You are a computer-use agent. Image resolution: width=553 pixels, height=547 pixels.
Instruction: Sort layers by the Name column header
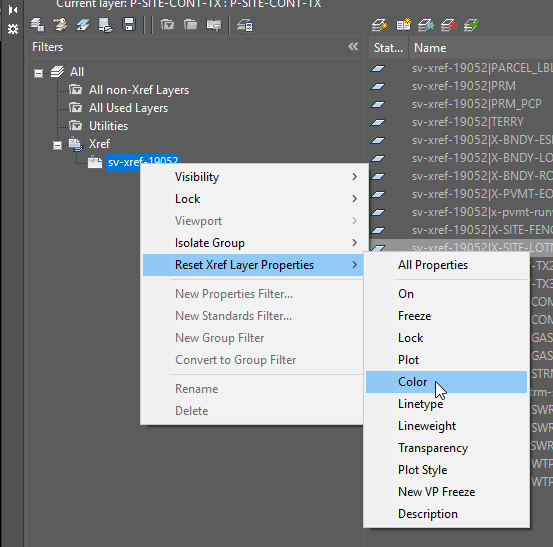430,48
